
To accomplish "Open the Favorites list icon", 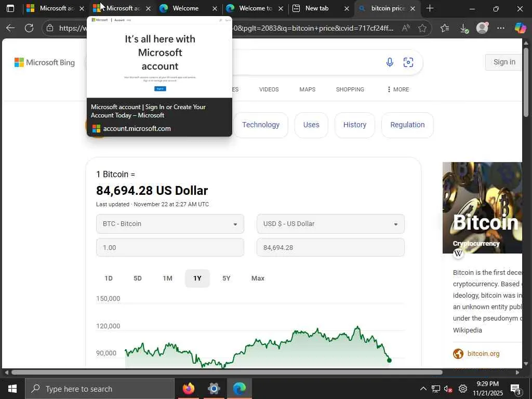I will pos(445,28).
